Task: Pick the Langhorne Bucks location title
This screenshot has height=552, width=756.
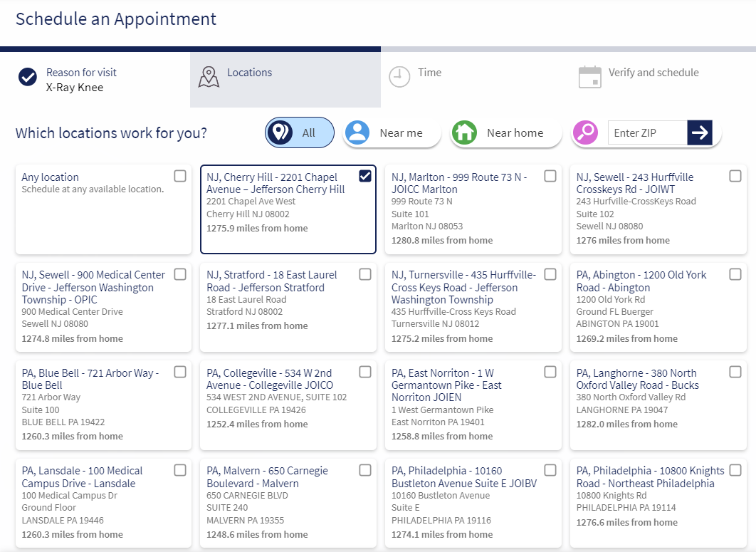Action: [637, 379]
